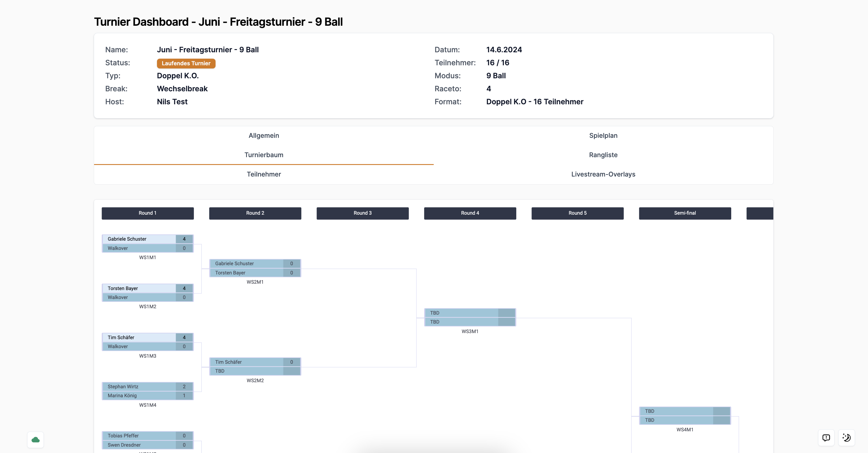Click the green cloud status icon
Image resolution: width=868 pixels, height=453 pixels.
[35, 439]
